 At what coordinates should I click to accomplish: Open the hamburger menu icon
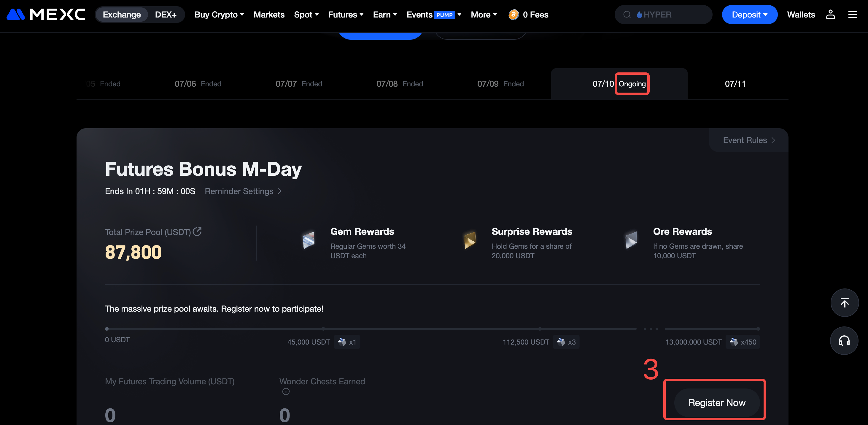tap(852, 15)
